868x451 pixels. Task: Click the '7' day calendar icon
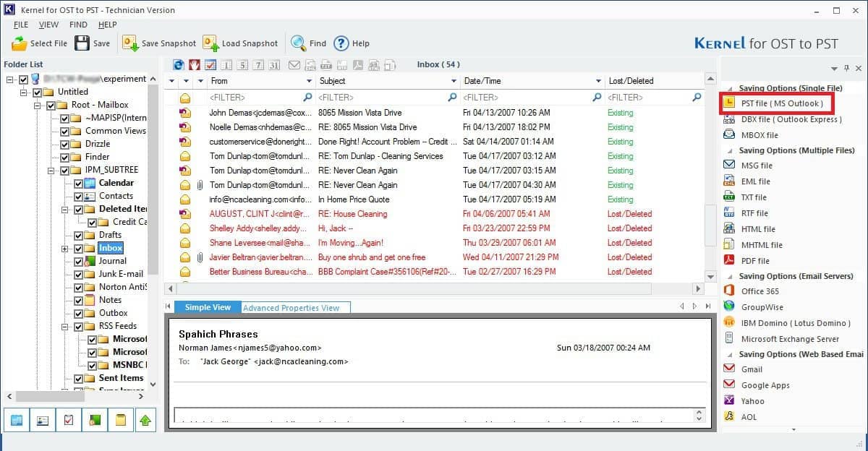258,65
